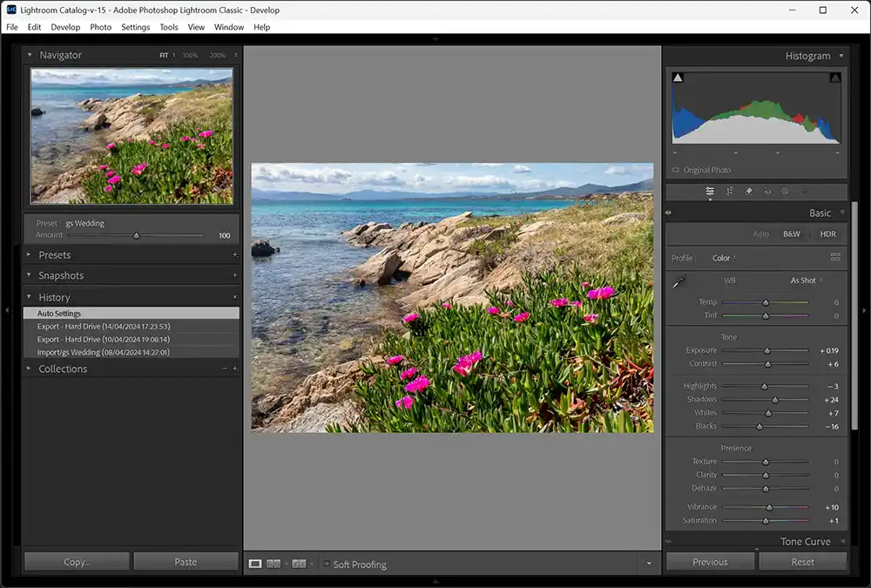Switch to Loupe view in the toolbar

[x=253, y=564]
